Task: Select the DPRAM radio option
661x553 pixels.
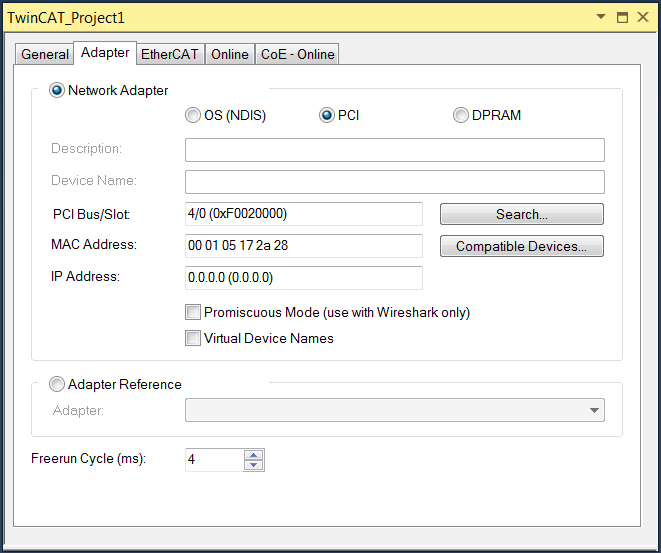Action: pyautogui.click(x=461, y=115)
